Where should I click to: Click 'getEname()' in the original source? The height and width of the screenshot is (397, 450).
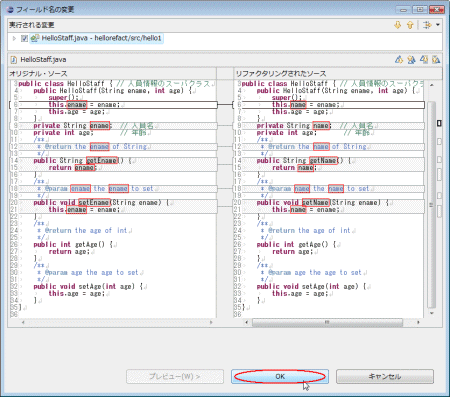pyautogui.click(x=105, y=161)
